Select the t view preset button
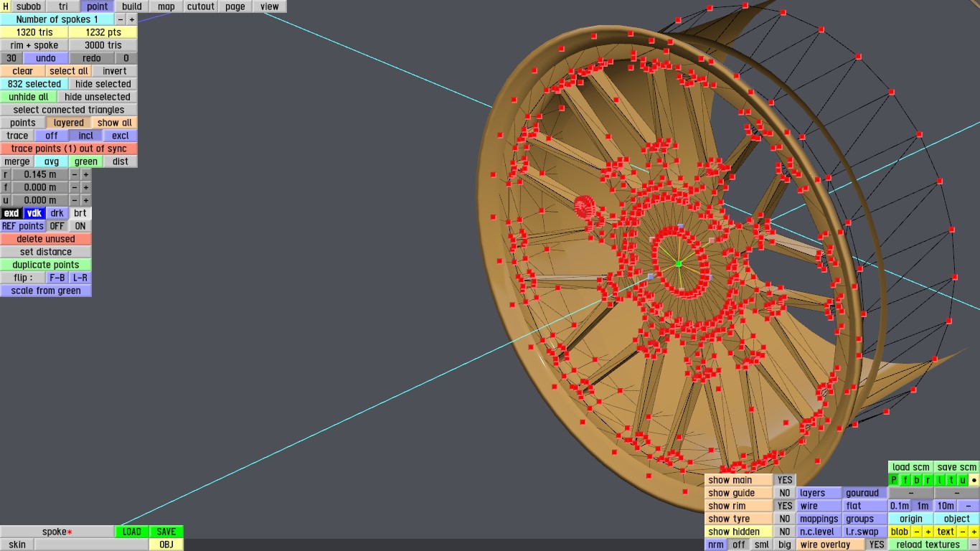 pos(951,480)
